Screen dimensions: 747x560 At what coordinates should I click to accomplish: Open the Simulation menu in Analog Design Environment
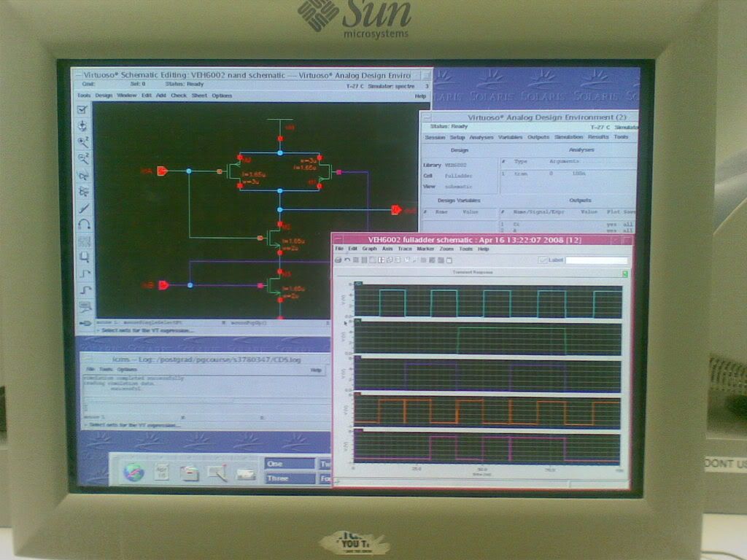coord(568,137)
